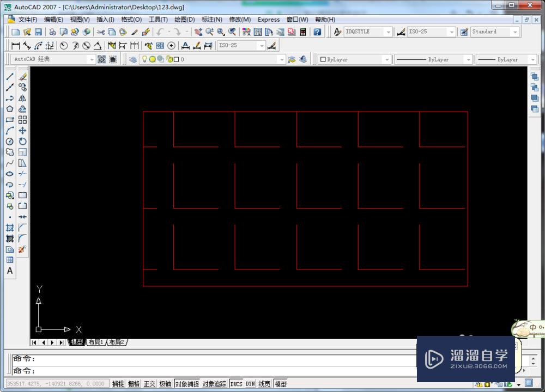Screen dimensions: 545x392
Task: Toggle Ortho mode (正交)
Action: (149, 383)
